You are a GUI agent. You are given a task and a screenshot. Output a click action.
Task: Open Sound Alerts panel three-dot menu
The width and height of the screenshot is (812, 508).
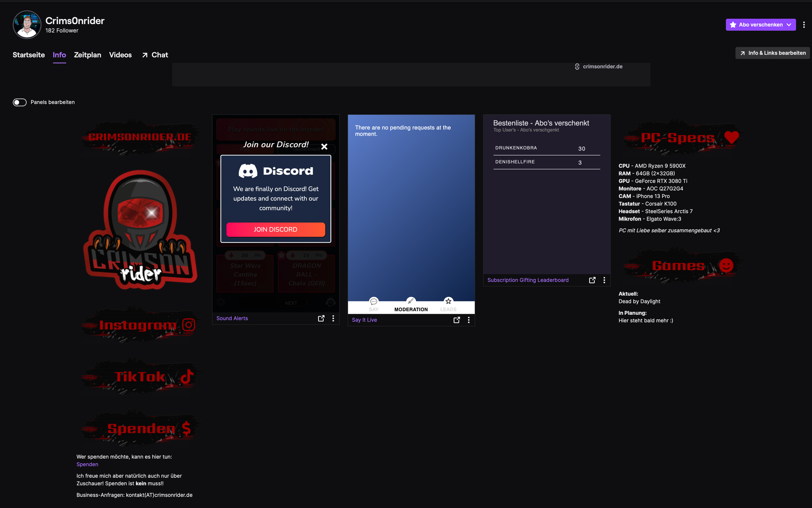click(333, 318)
